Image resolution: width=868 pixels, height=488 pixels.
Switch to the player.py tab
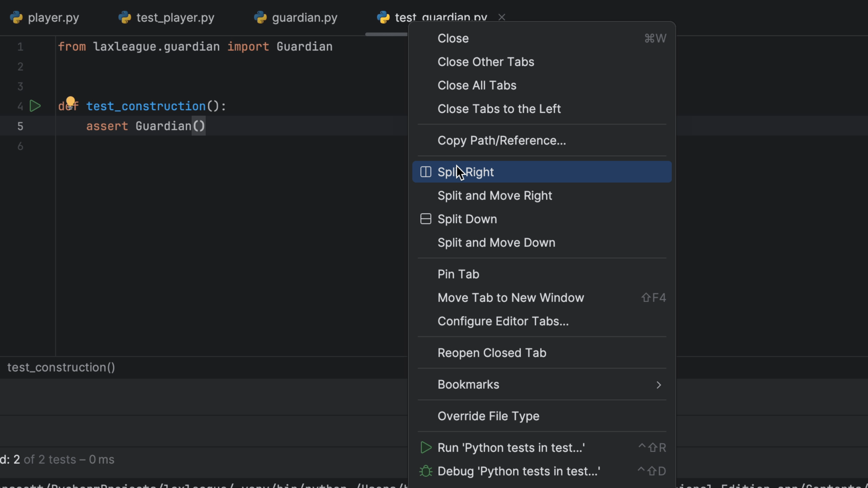point(53,18)
